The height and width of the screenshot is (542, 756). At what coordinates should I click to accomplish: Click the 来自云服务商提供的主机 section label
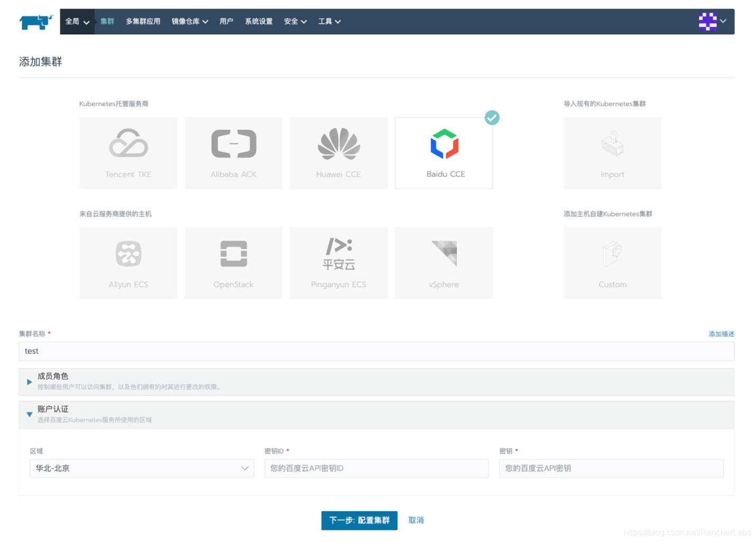pos(115,214)
